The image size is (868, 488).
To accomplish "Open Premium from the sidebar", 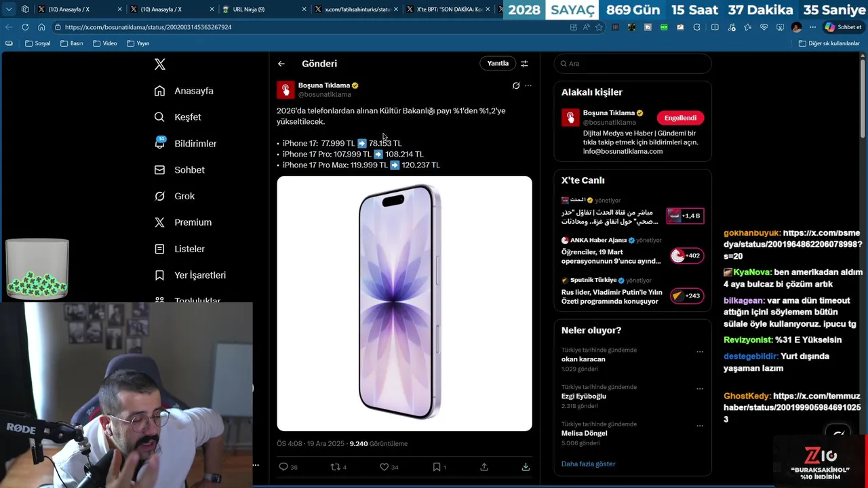I will 182,222.
